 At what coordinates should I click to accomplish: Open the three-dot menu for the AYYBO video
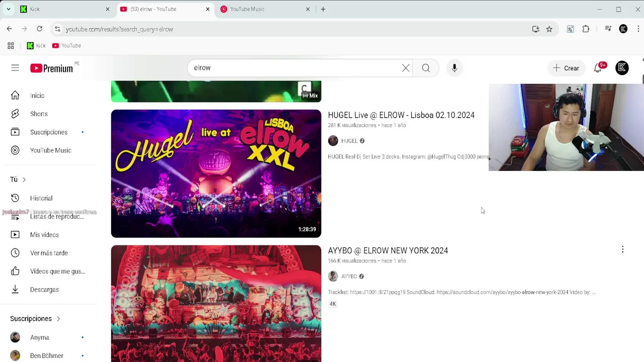coord(622,249)
